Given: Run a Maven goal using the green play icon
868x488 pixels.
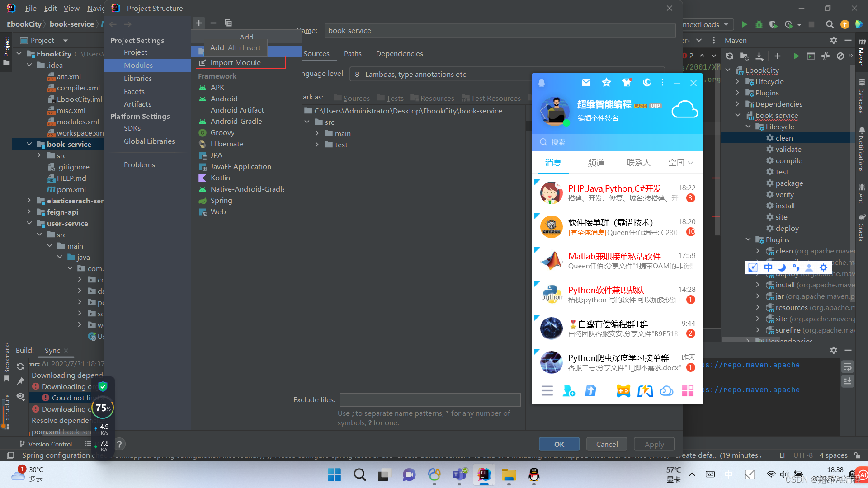Looking at the screenshot, I should (x=797, y=56).
